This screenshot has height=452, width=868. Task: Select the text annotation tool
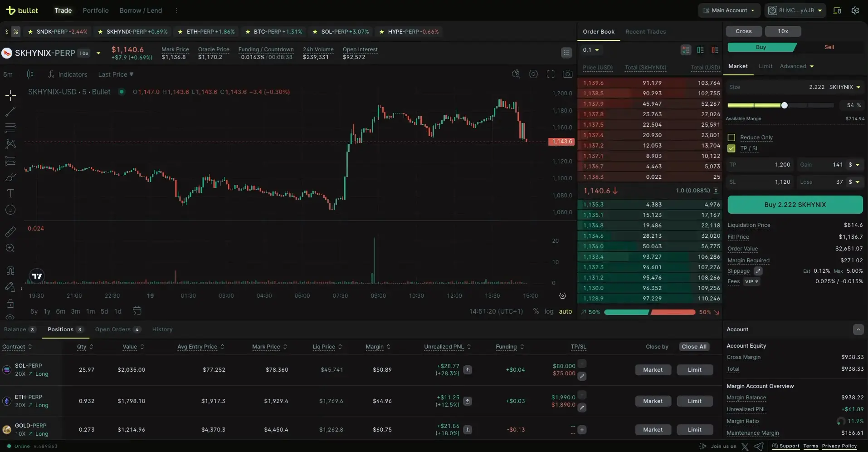tap(10, 193)
